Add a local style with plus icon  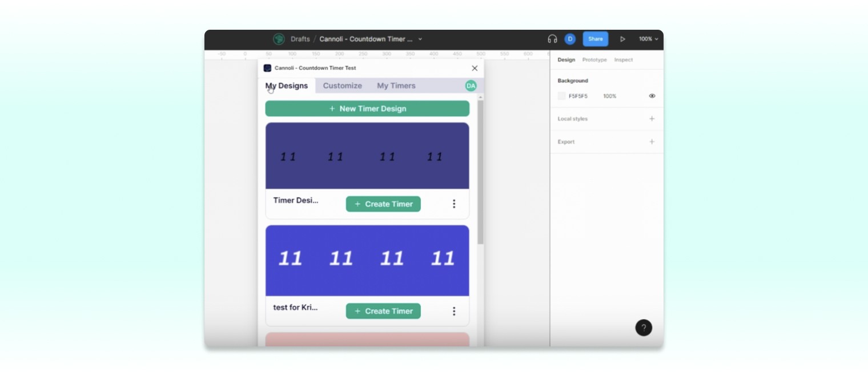click(x=652, y=119)
